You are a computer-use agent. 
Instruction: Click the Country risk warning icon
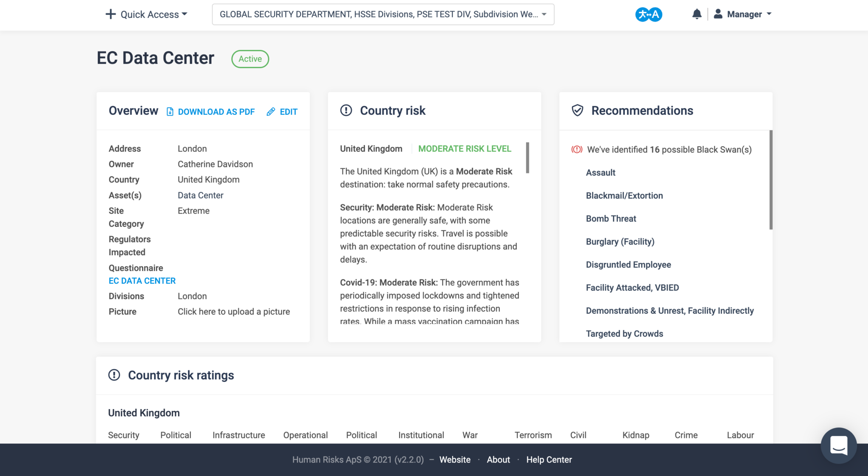346,111
